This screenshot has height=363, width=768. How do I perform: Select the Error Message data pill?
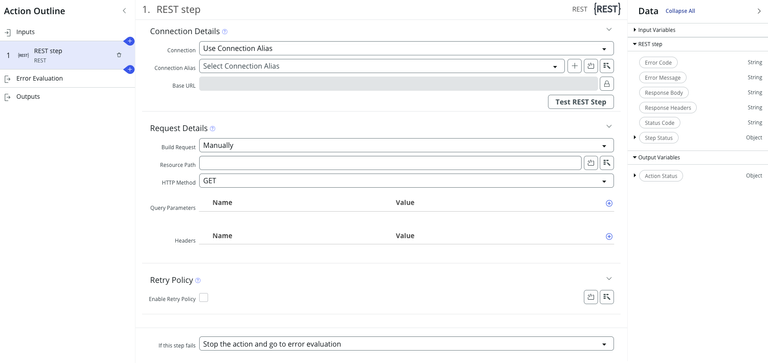tap(663, 77)
